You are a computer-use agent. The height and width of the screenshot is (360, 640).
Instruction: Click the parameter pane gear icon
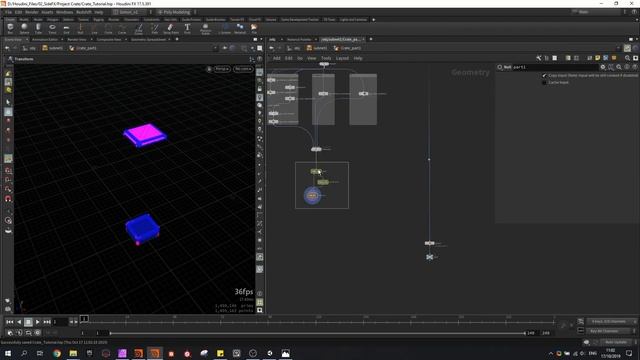point(603,67)
